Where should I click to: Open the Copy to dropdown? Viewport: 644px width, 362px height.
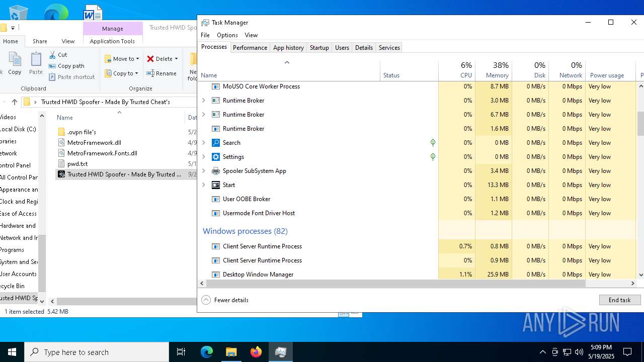coord(122,73)
